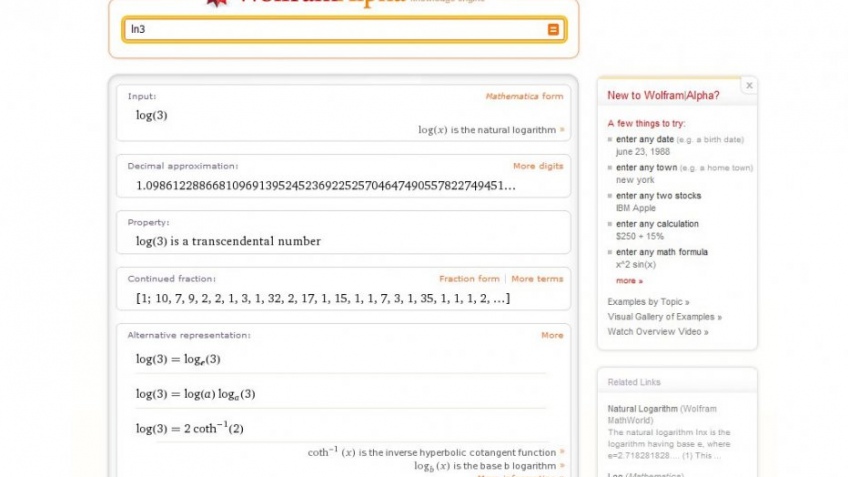Try the example '$250 + 15%'
The image size is (848, 477).
[640, 236]
